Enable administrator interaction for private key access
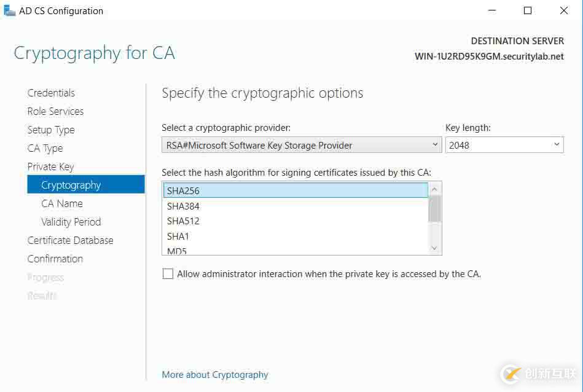 click(168, 274)
